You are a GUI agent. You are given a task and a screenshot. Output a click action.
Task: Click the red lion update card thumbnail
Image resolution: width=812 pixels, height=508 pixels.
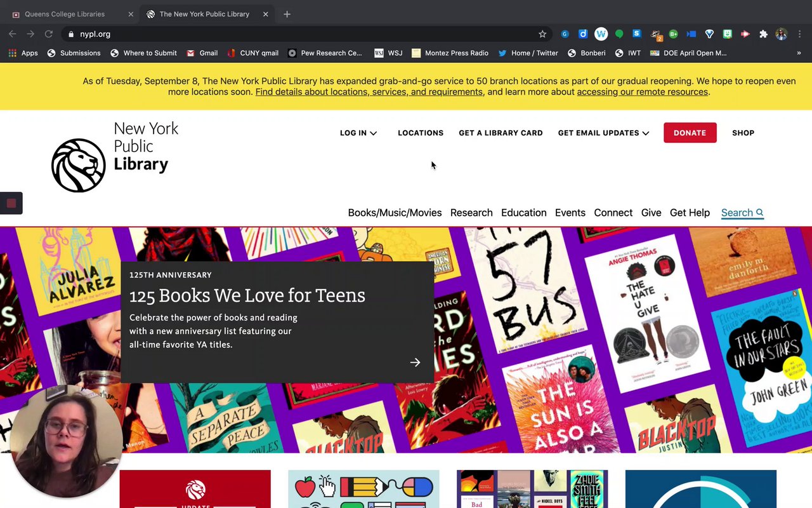click(x=195, y=489)
